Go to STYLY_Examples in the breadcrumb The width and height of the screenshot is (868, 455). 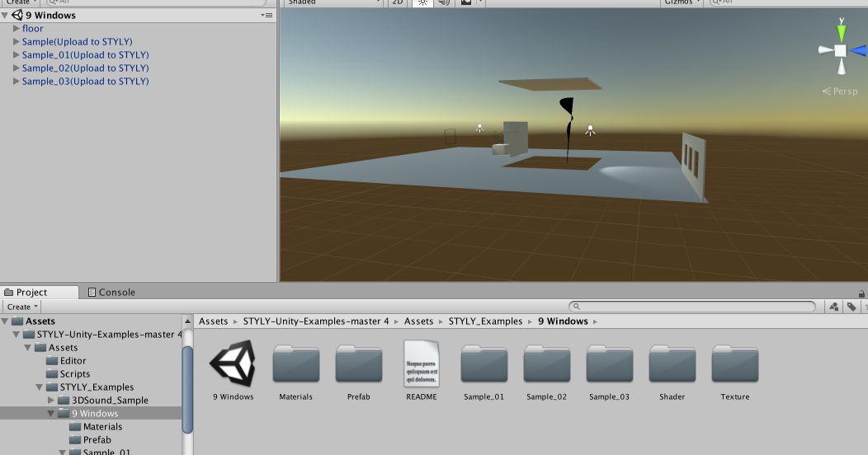tap(485, 321)
